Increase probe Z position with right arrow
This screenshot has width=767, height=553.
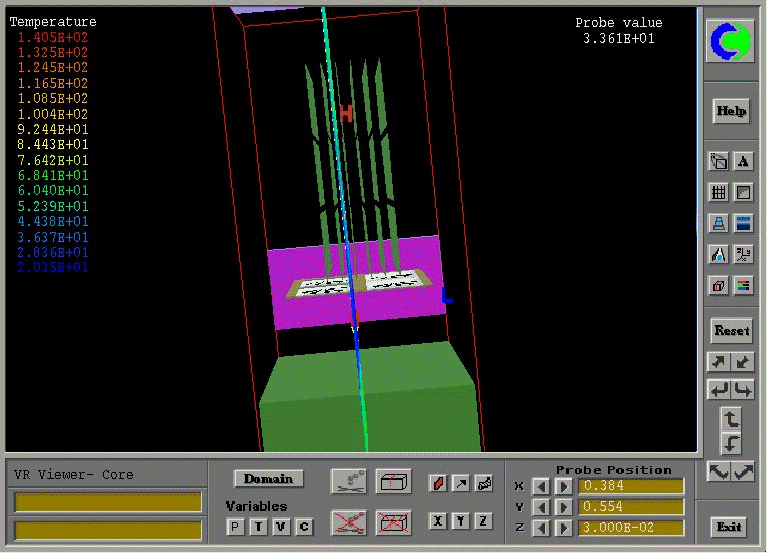[x=563, y=528]
